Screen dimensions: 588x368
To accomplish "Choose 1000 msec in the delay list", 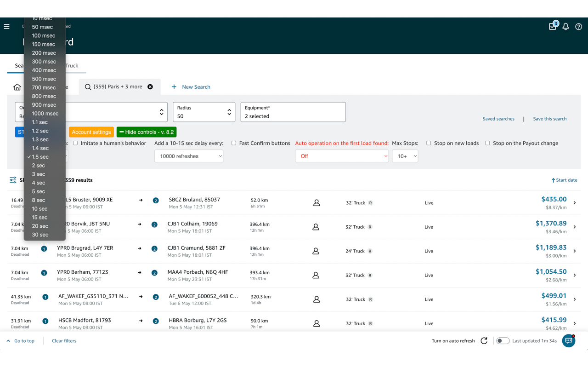I will pyautogui.click(x=45, y=113).
